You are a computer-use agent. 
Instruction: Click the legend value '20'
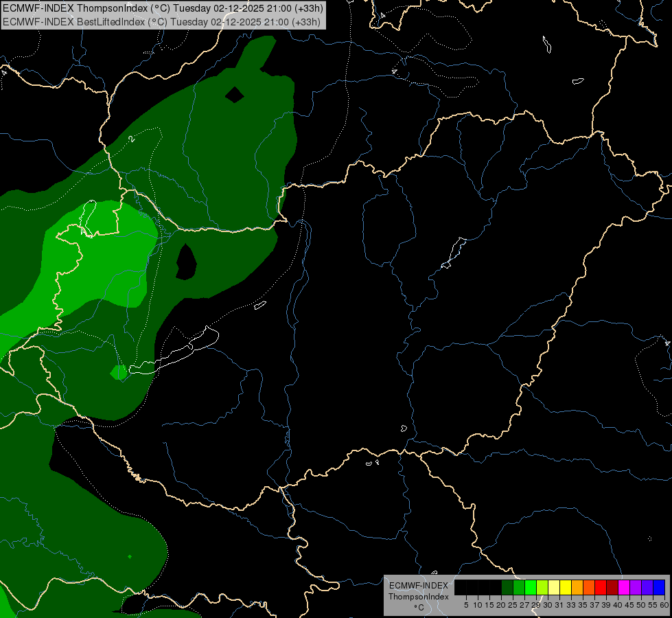[x=502, y=605]
